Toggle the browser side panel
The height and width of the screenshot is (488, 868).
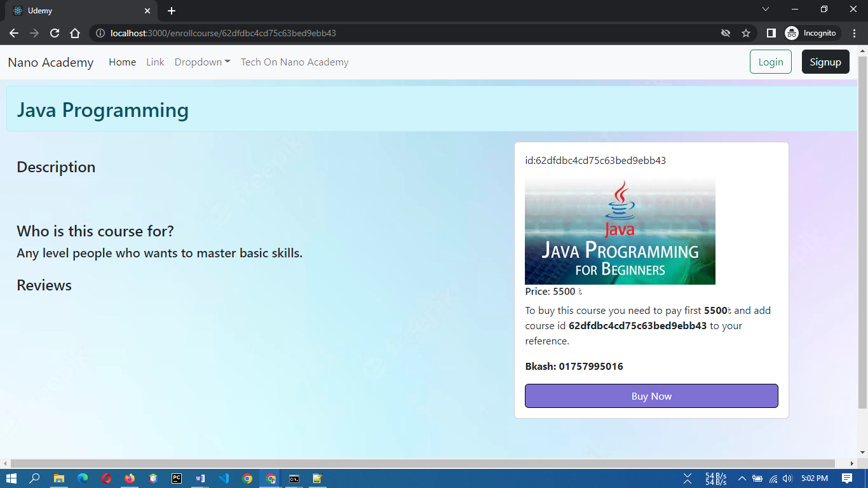tap(770, 32)
